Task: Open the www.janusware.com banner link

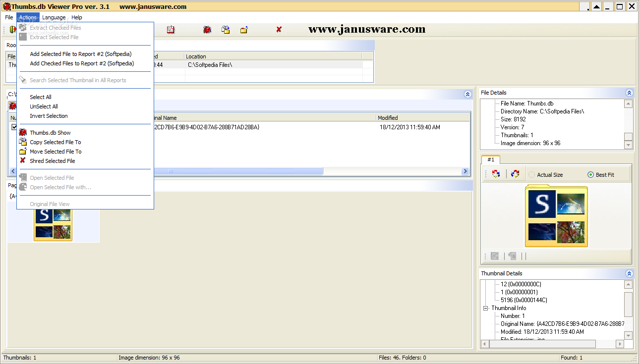Action: pos(367,29)
